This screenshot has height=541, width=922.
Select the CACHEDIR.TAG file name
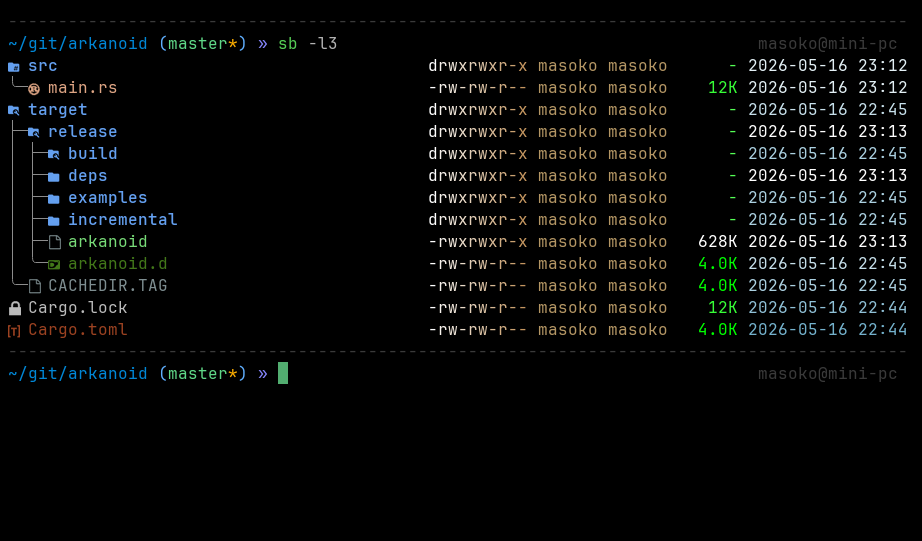108,285
